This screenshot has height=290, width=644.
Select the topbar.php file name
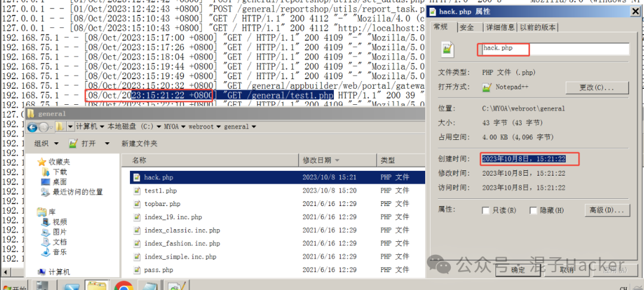tap(162, 204)
